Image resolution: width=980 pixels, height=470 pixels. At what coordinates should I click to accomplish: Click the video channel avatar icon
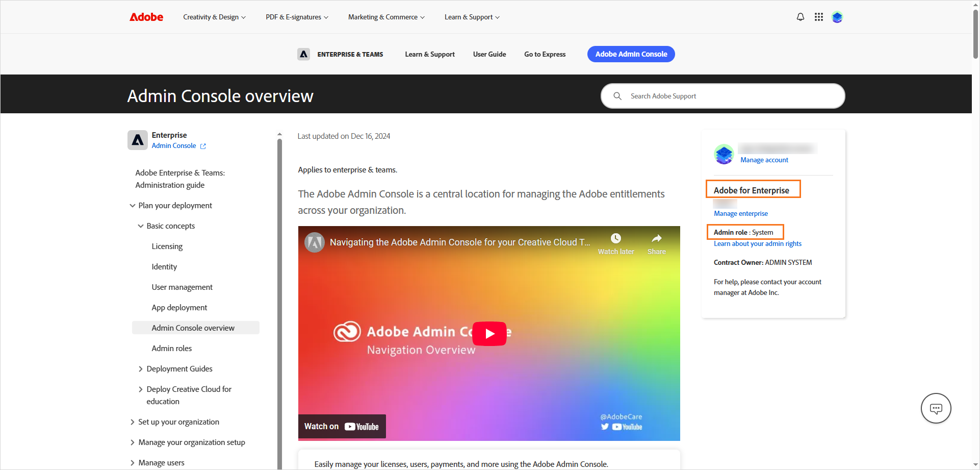(315, 242)
